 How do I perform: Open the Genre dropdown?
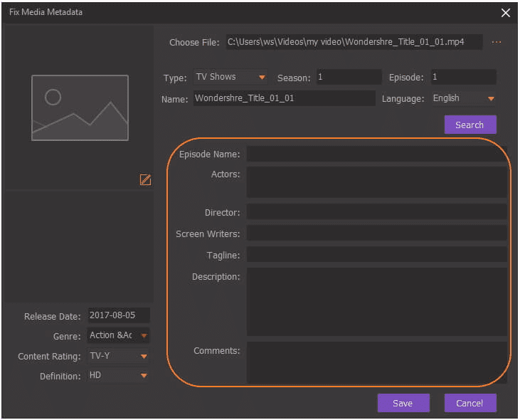pos(118,335)
